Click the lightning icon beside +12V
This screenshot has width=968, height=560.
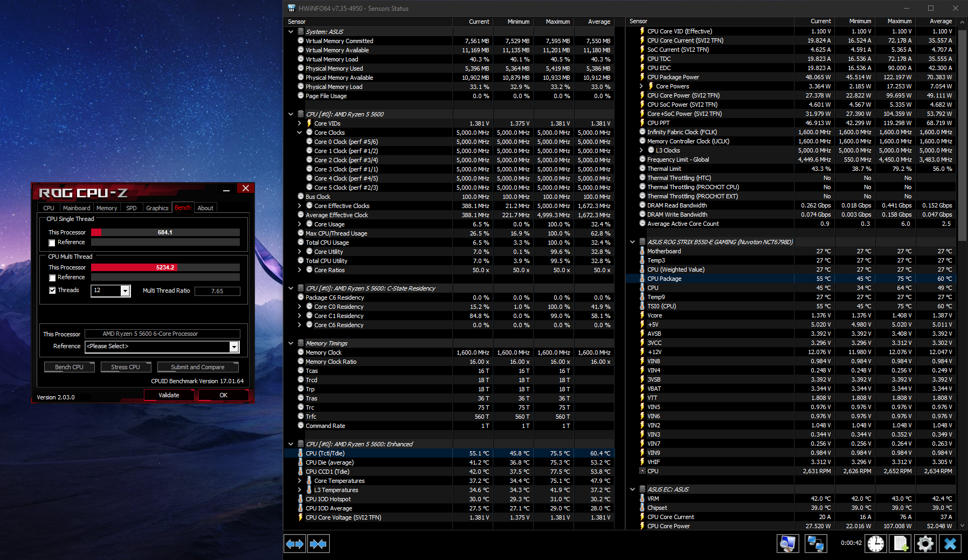[x=642, y=352]
